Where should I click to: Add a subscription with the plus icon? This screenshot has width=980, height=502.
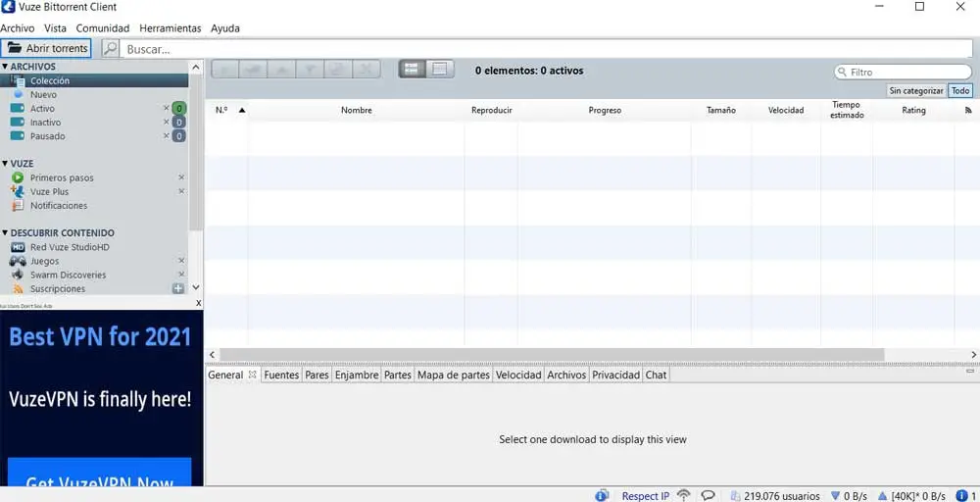pos(178,288)
